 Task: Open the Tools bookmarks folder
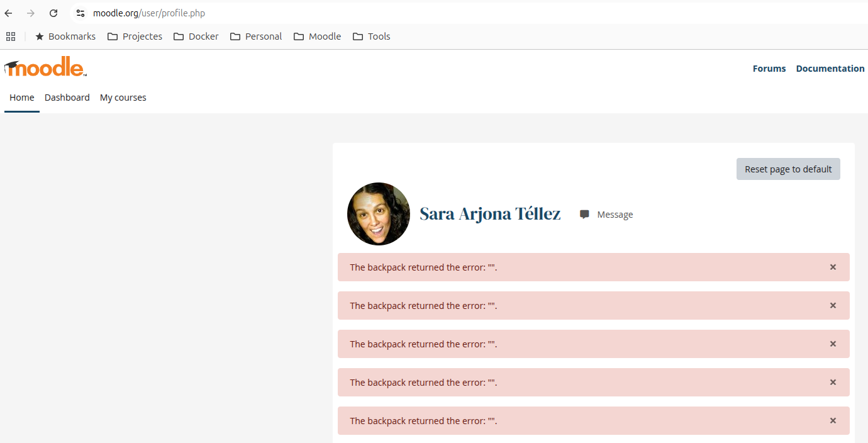click(372, 36)
